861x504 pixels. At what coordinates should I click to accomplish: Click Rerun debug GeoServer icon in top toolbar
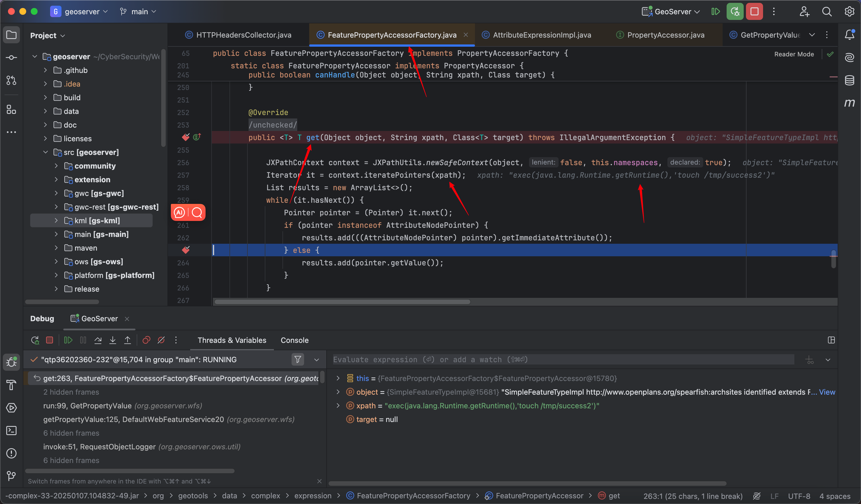coord(735,12)
